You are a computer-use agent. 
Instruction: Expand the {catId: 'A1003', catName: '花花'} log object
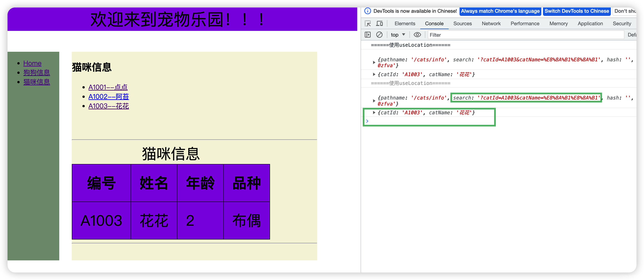374,113
